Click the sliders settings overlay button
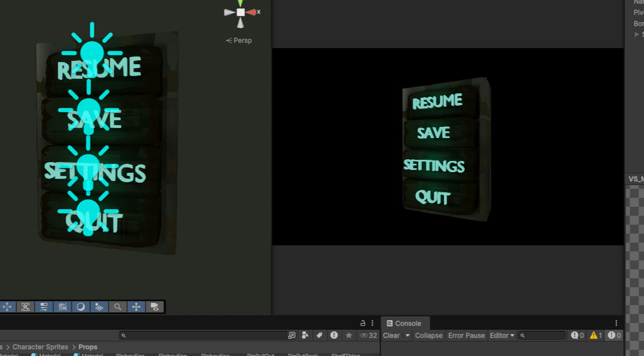 click(44, 307)
